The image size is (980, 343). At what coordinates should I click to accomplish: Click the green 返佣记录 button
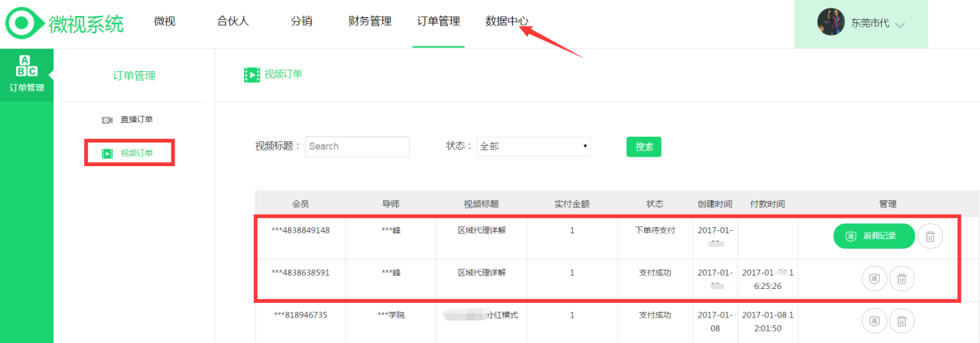pos(873,236)
